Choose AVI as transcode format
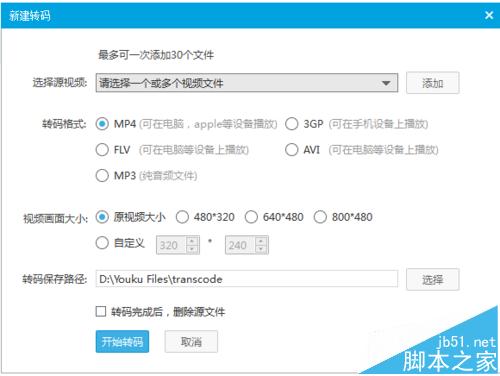The width and height of the screenshot is (500, 376). 292,150
